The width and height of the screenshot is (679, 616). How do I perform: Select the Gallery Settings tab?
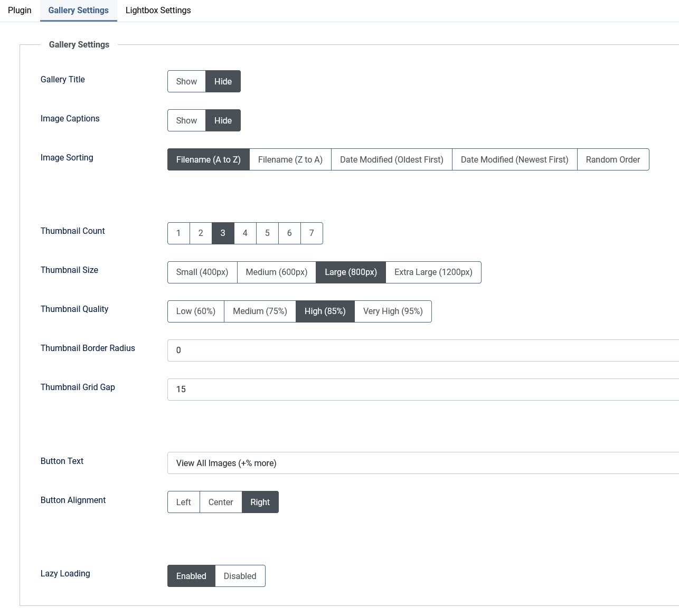point(78,11)
